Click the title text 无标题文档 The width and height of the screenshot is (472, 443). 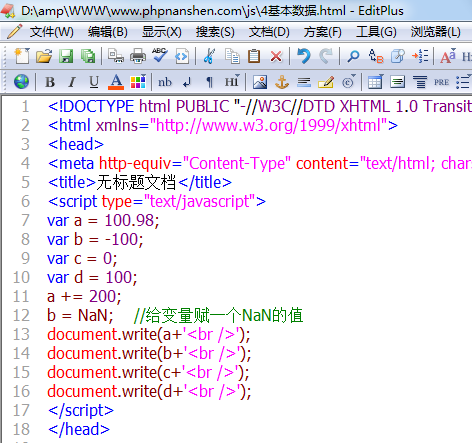[136, 182]
